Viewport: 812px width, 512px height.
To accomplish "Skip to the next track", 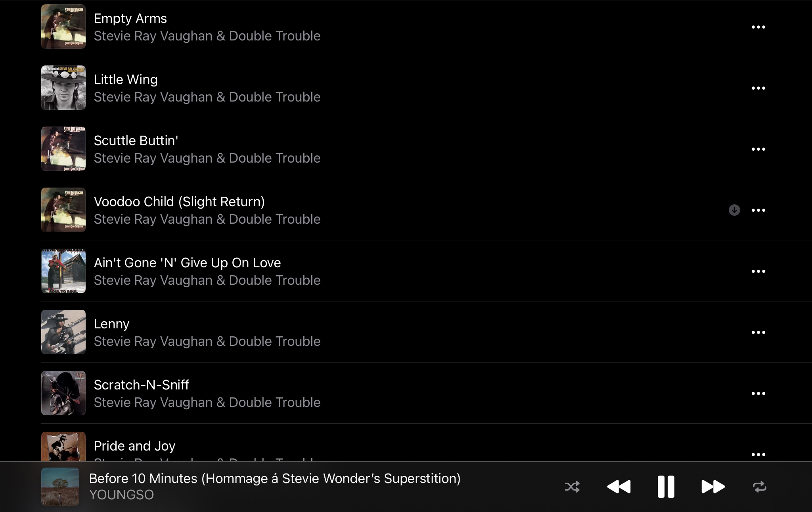I will click(x=713, y=487).
